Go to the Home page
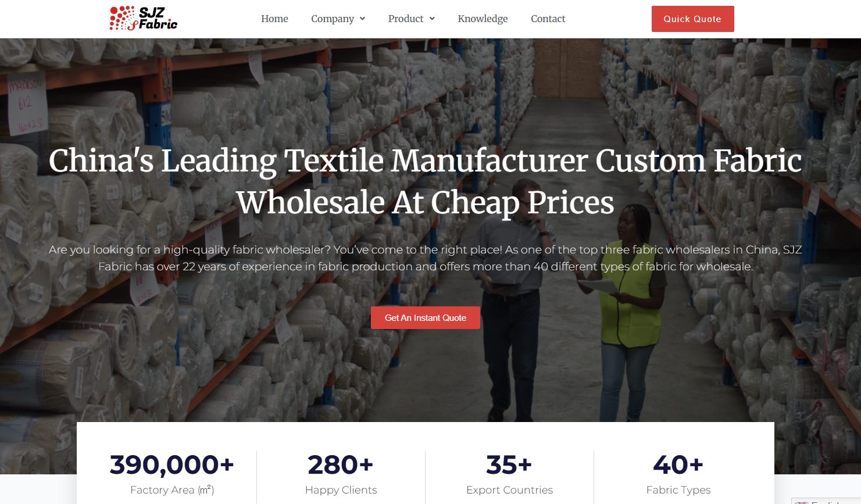 pyautogui.click(x=274, y=19)
